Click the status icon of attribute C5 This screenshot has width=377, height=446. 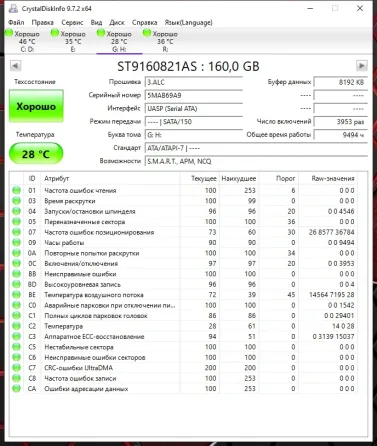16,347
